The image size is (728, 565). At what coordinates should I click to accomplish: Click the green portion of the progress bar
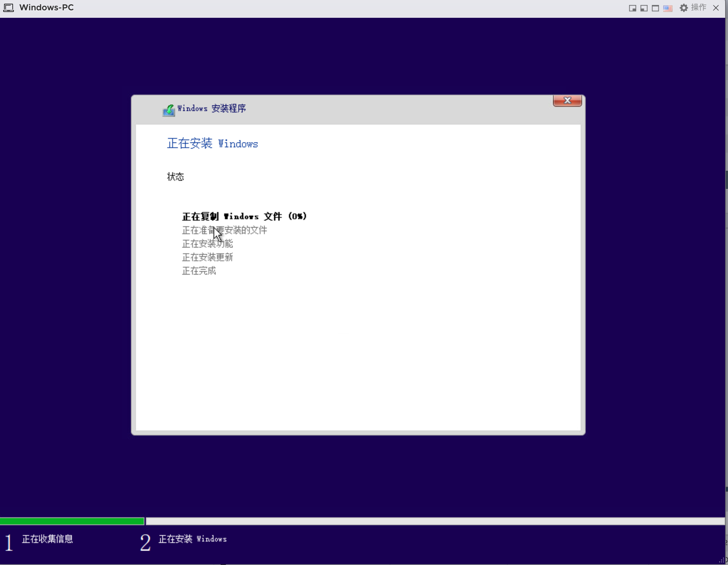coord(72,521)
